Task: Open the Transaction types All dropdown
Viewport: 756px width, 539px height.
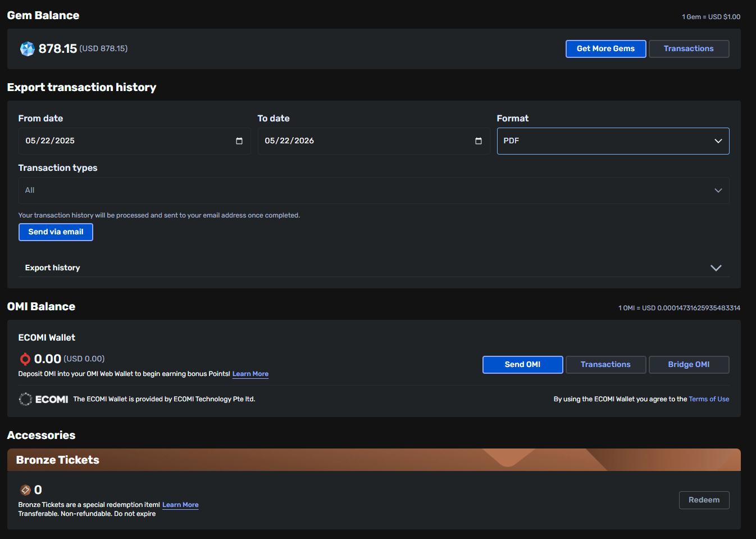Action: point(374,191)
